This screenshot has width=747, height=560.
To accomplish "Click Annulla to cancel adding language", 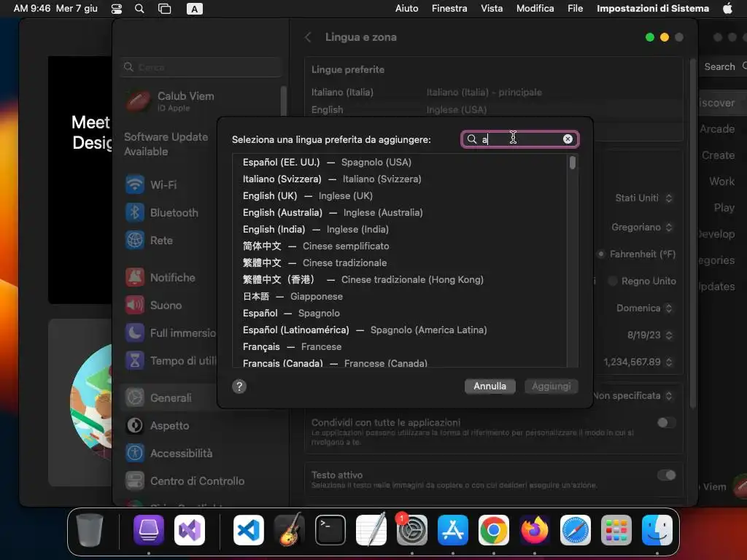I will [x=489, y=386].
